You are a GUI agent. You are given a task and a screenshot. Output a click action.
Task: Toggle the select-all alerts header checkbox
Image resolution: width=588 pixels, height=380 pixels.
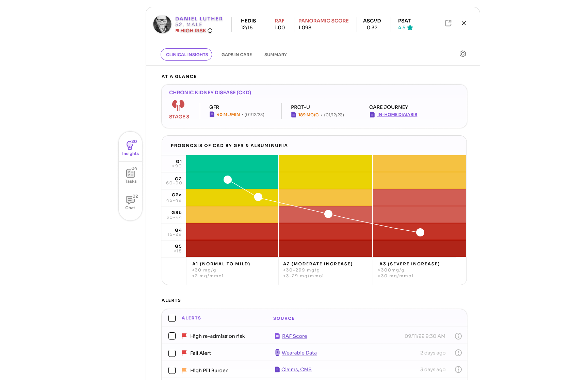pyautogui.click(x=172, y=318)
